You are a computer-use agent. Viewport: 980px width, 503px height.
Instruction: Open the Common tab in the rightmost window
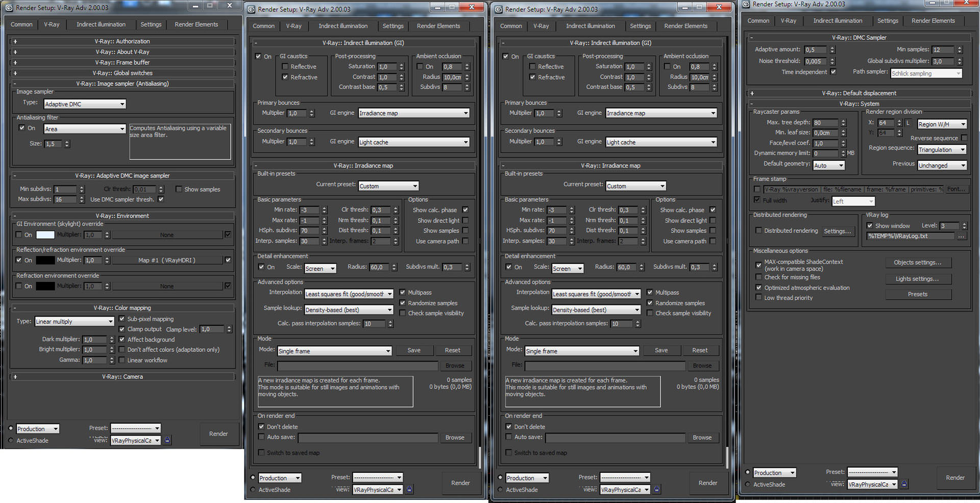coord(758,21)
